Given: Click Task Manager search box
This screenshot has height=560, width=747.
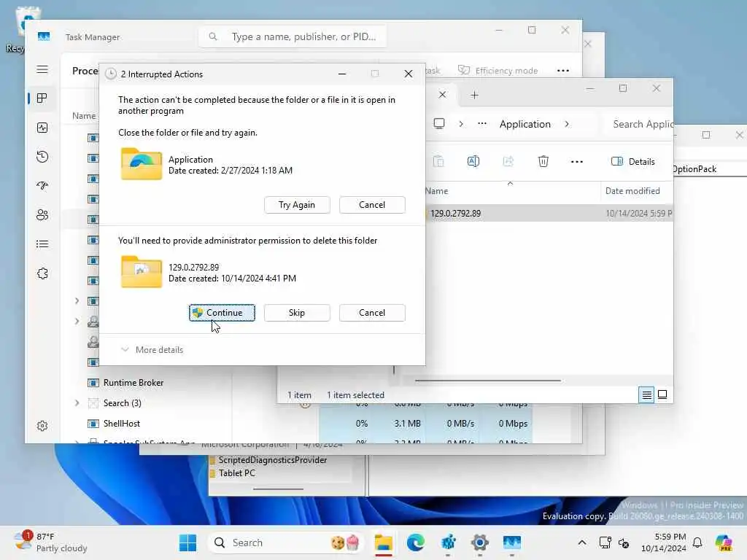Looking at the screenshot, I should pos(293,36).
